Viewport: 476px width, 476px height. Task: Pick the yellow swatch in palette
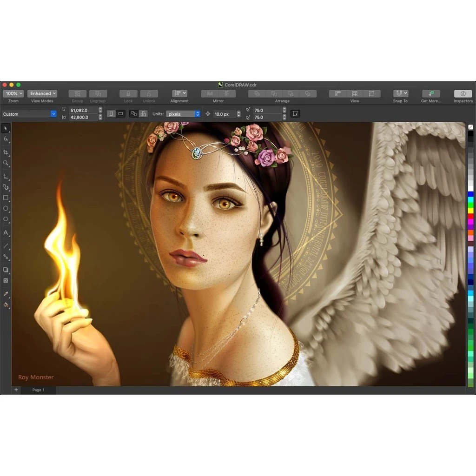pos(470,211)
